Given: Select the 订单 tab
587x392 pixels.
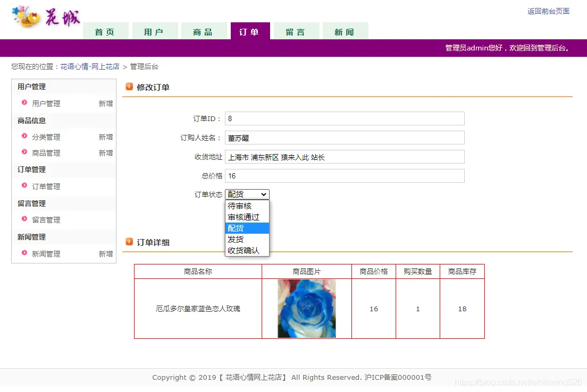Looking at the screenshot, I should [x=250, y=31].
